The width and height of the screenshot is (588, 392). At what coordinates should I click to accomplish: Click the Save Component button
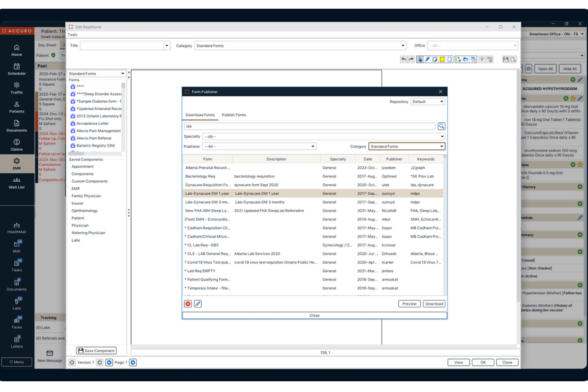point(96,351)
